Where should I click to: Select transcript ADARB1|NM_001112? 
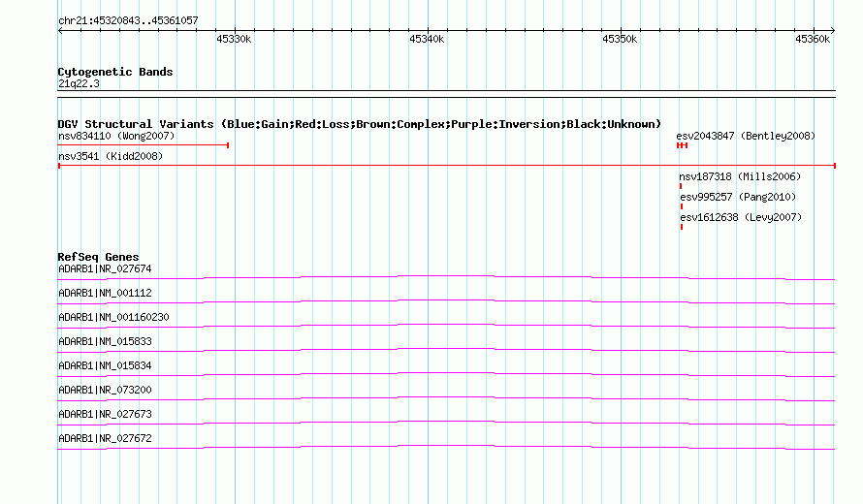(x=105, y=294)
